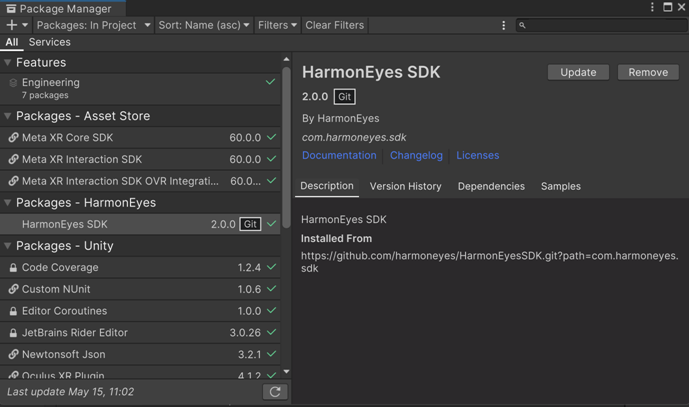Switch to the Samples tab
This screenshot has width=689, height=407.
pos(561,186)
